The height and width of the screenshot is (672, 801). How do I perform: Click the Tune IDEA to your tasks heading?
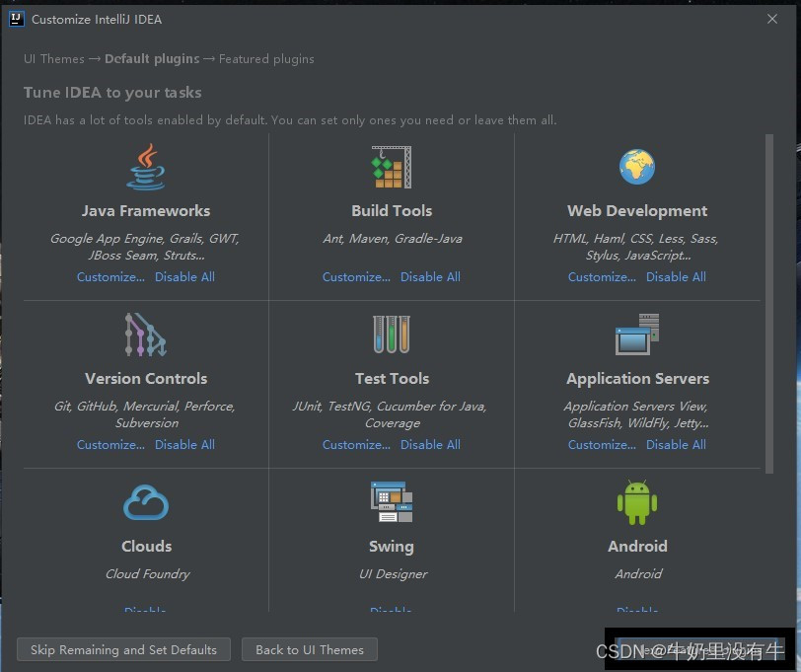[112, 93]
